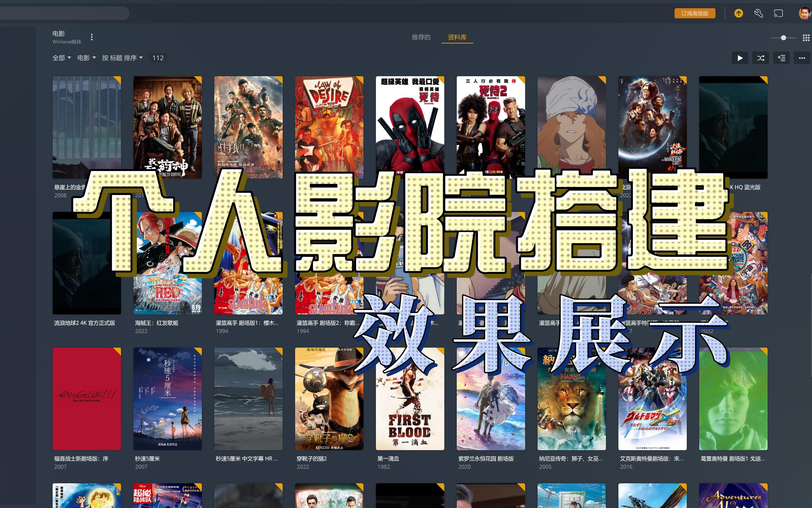The height and width of the screenshot is (508, 812).
Task: Open the 死侍 Deadpool poster
Action: (x=410, y=127)
